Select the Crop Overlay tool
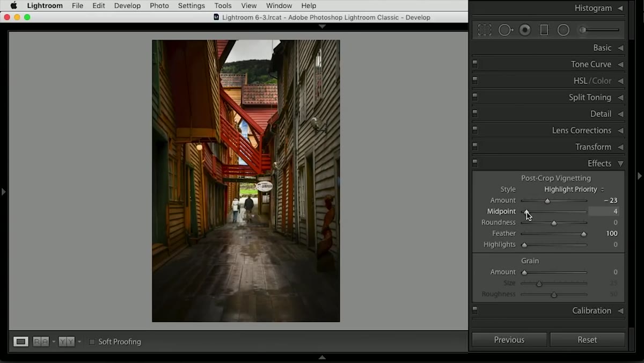 coord(485,30)
